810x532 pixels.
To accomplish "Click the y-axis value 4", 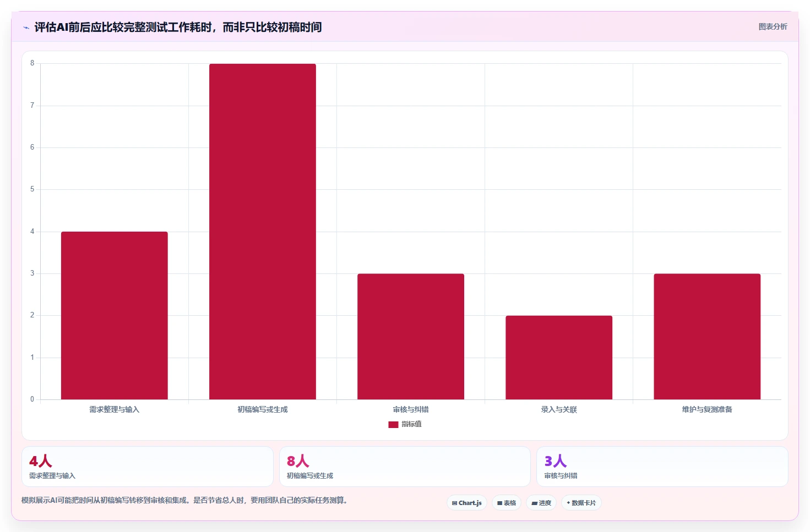I will pos(32,232).
